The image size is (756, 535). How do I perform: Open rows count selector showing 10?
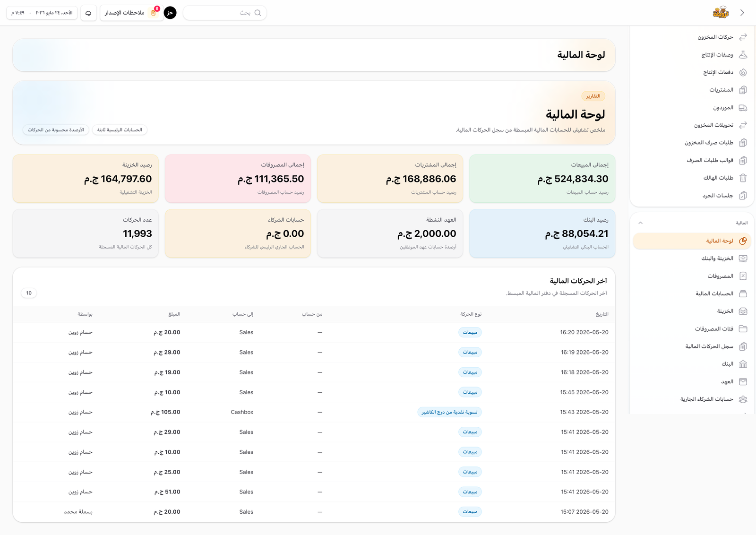29,293
